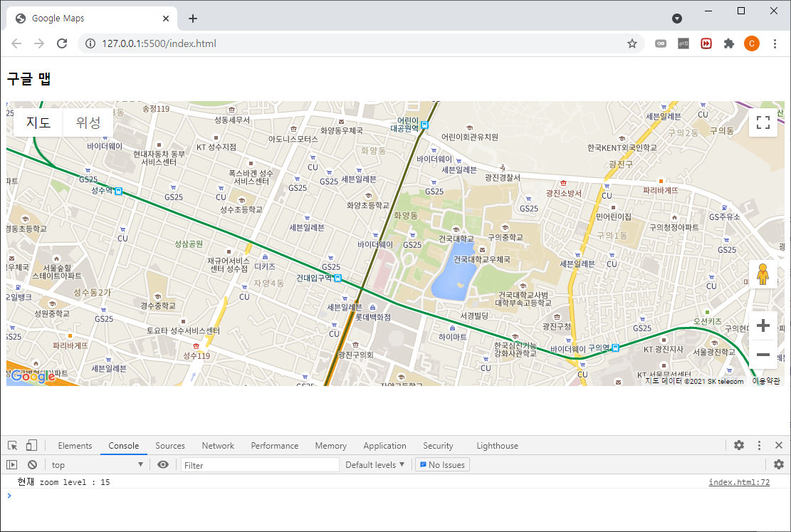This screenshot has height=532, width=791.
Task: Clear the console
Action: coord(32,465)
